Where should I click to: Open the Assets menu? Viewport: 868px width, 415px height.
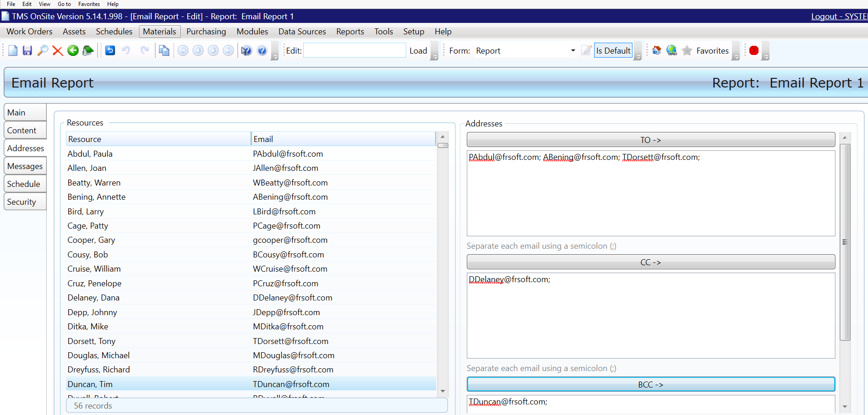[74, 32]
